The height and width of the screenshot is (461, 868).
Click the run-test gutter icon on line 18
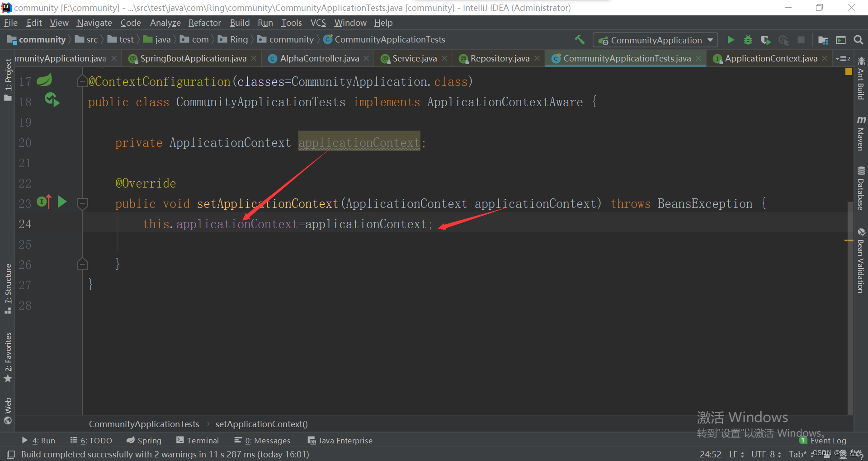pyautogui.click(x=52, y=99)
